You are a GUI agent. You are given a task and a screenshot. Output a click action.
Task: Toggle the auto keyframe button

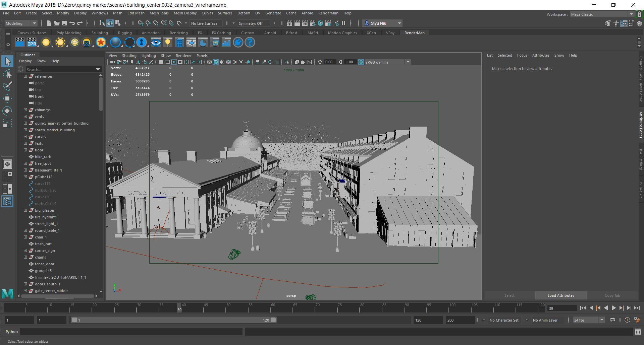(x=627, y=320)
